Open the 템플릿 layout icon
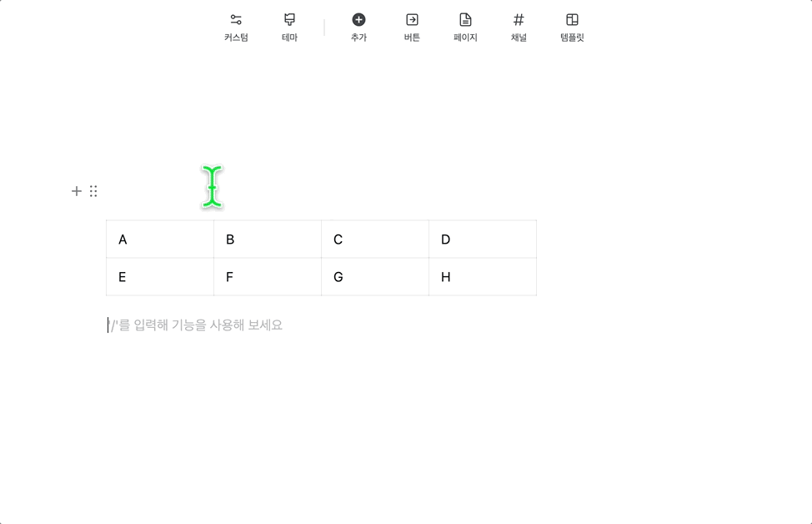 coord(572,19)
